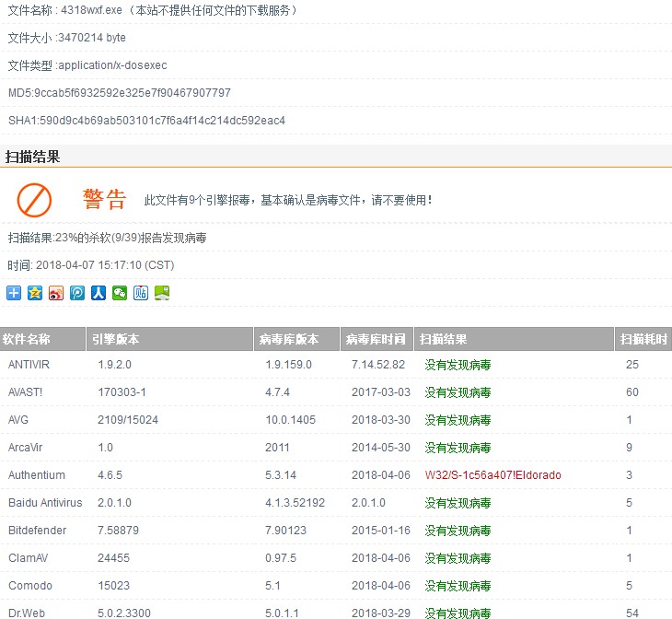Share to Baidu Tieba 贴 icon
The width and height of the screenshot is (672, 619).
click(141, 293)
